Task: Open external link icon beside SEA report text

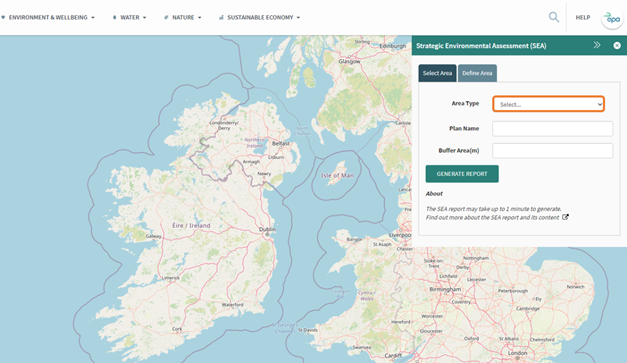Action: (565, 217)
